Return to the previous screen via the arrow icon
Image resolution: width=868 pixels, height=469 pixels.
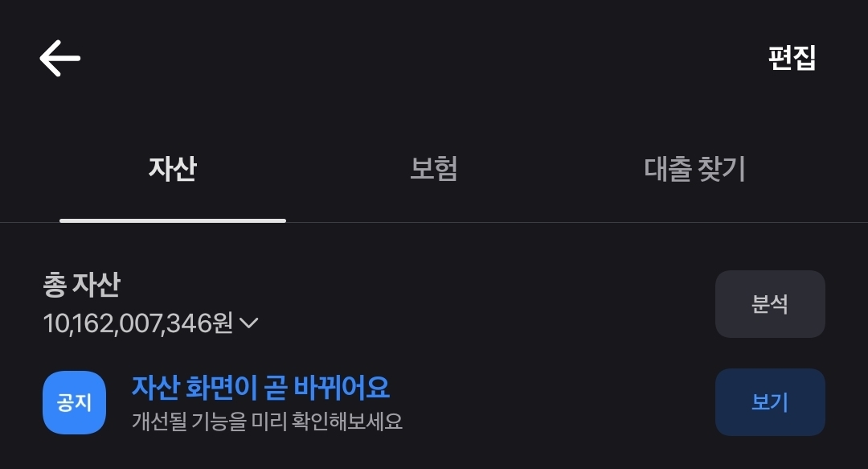59,58
